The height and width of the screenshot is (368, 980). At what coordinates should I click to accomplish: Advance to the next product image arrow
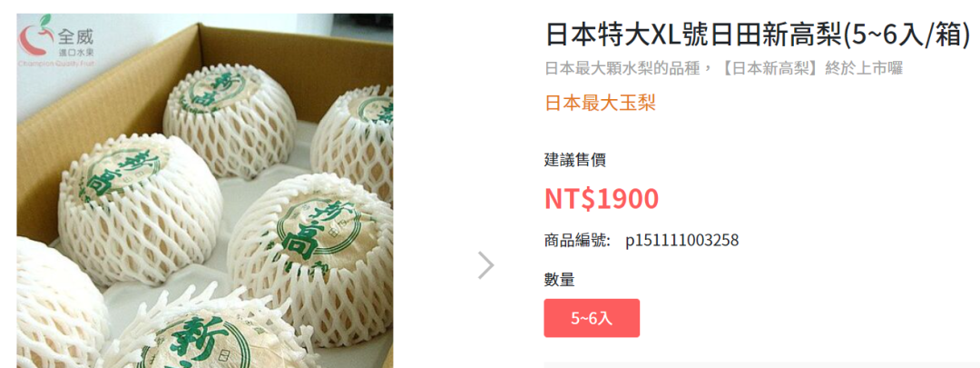486,265
